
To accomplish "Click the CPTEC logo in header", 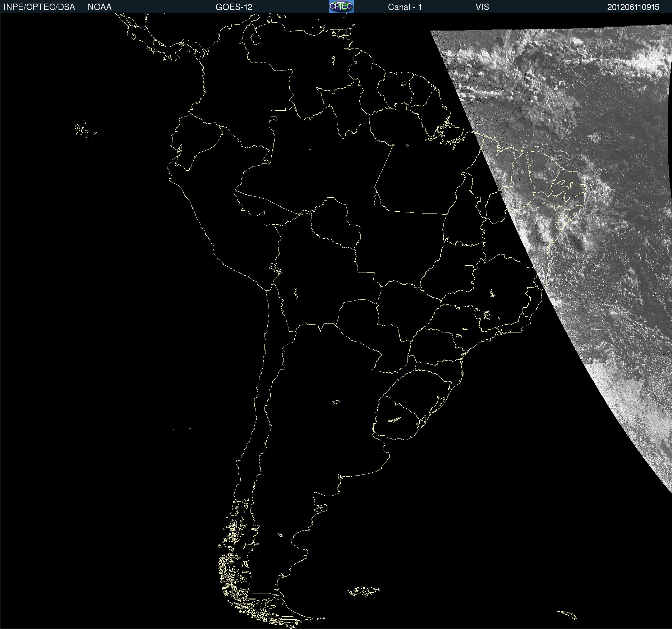I will pyautogui.click(x=341, y=6).
